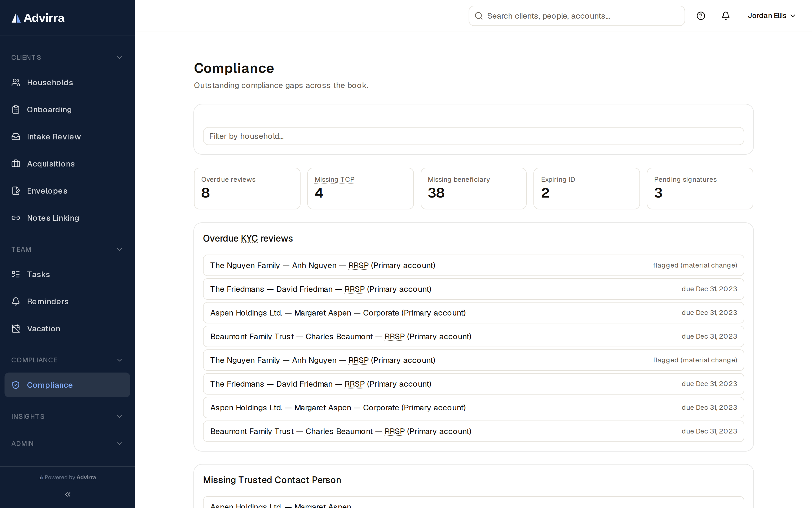The height and width of the screenshot is (508, 812).
Task: Click the Advirra logo icon
Action: (16, 18)
